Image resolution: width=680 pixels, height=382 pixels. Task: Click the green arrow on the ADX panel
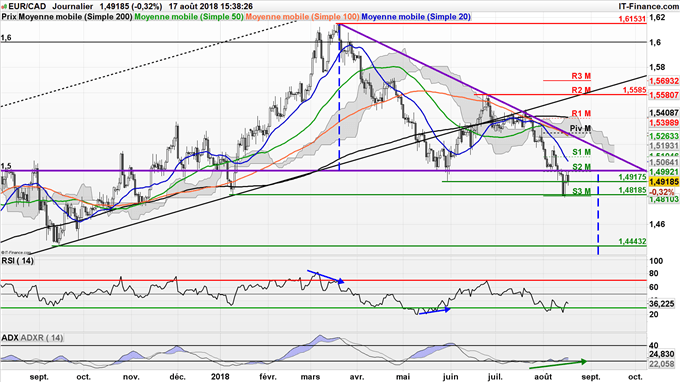coord(558,364)
